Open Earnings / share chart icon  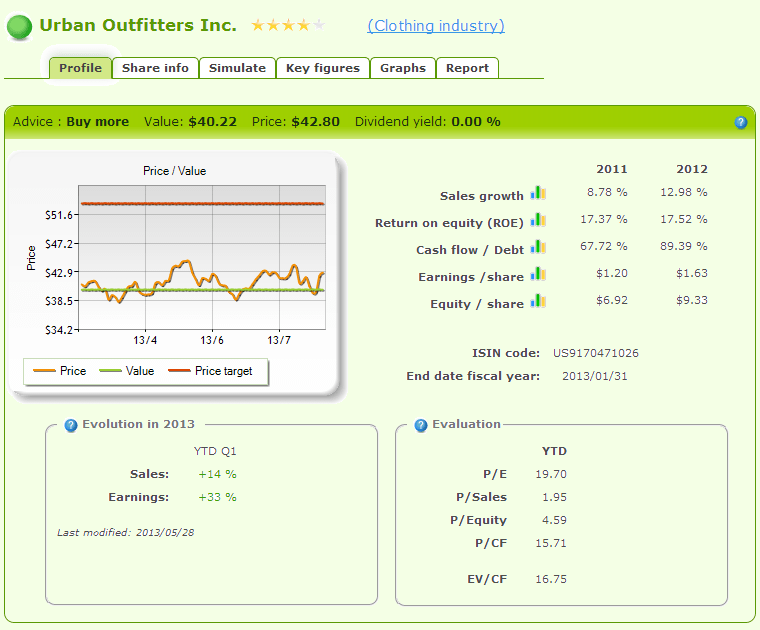click(538, 274)
